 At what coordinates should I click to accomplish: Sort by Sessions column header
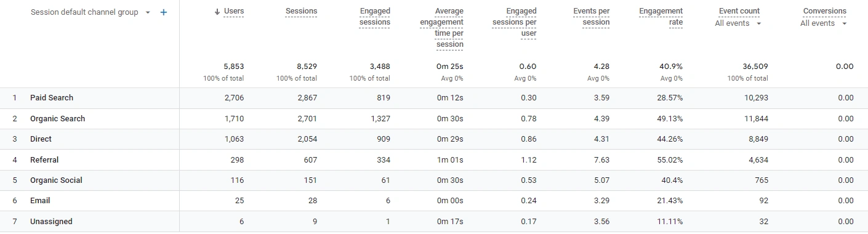pyautogui.click(x=302, y=11)
